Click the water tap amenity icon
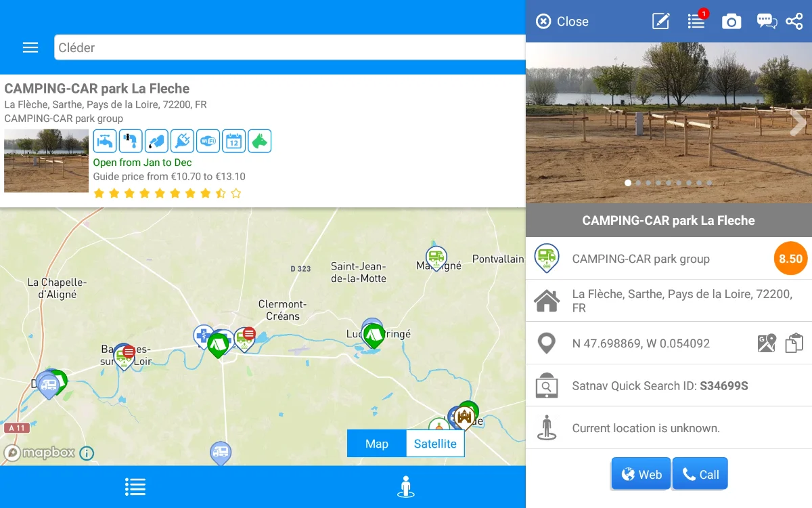The image size is (812, 508). [105, 141]
